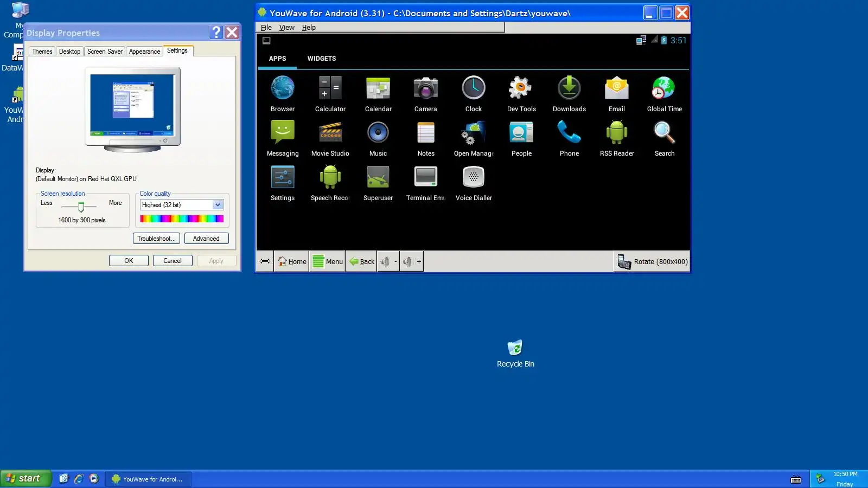Open the Android Search app
Image resolution: width=868 pixels, height=488 pixels.
[665, 138]
